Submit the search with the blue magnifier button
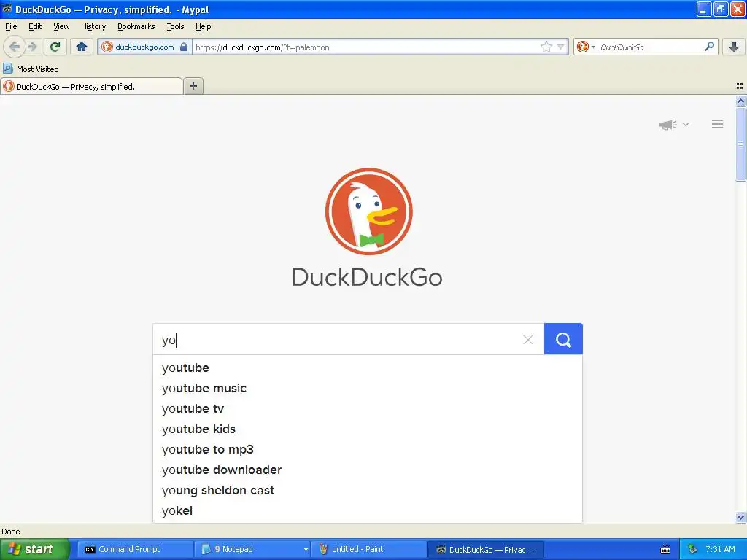Image resolution: width=747 pixels, height=560 pixels. [x=563, y=339]
